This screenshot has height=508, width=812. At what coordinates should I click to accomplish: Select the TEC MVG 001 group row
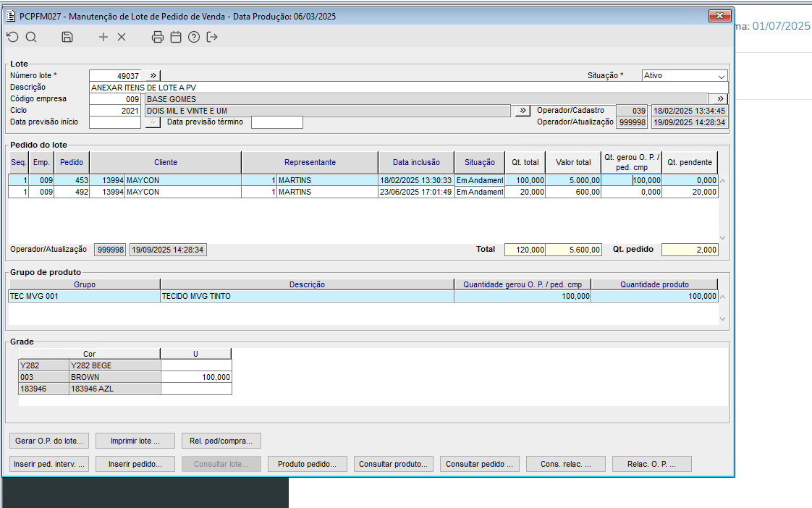pos(363,296)
